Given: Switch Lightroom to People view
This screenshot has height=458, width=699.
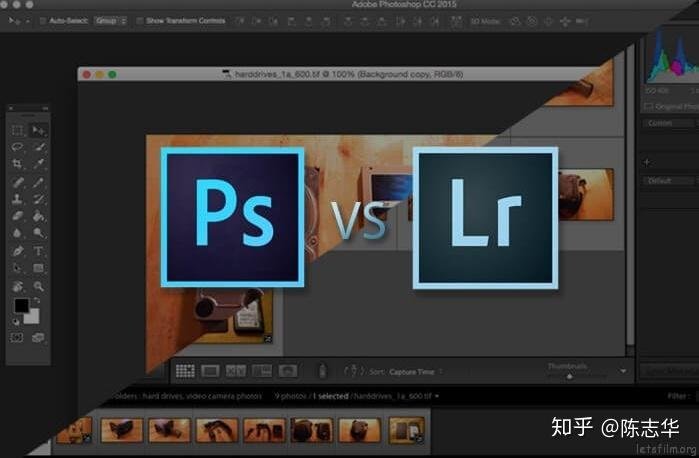Looking at the screenshot, I should coord(288,371).
